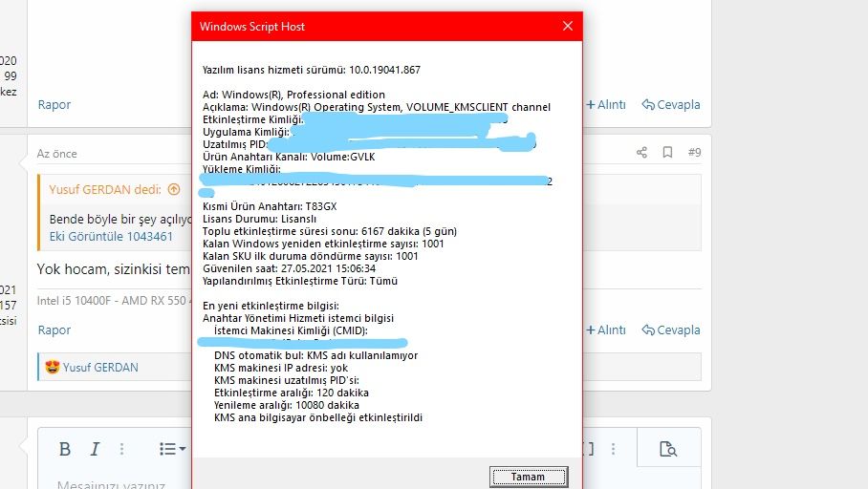Screen dimensions: 868x489
Task: Open Eki Görüntüle 1043461 attachment link
Action: [x=111, y=236]
